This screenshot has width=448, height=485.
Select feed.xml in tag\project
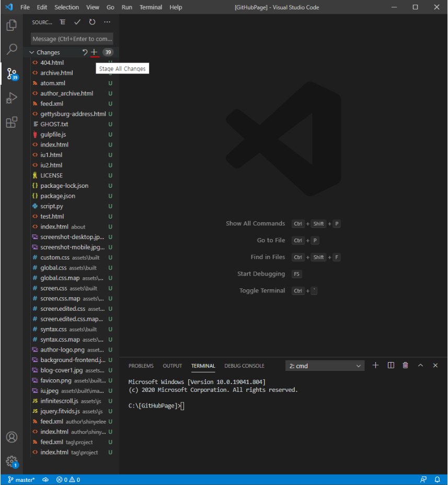tap(73, 442)
